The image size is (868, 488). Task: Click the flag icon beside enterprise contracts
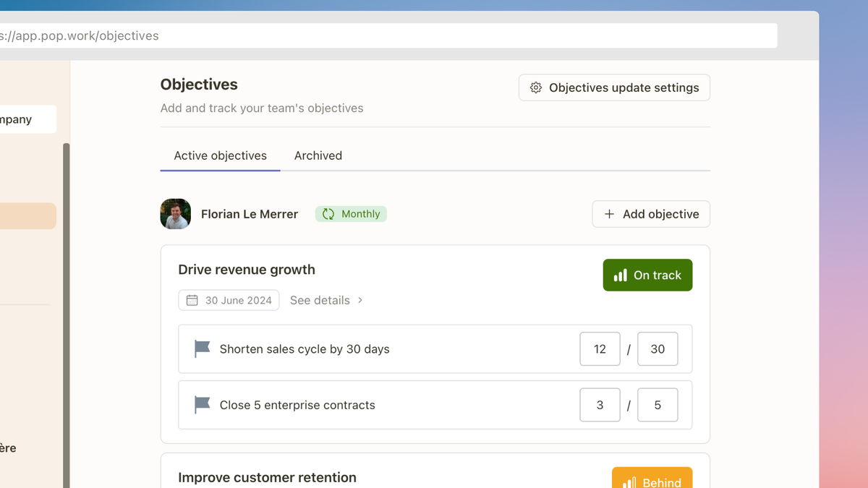coord(201,405)
